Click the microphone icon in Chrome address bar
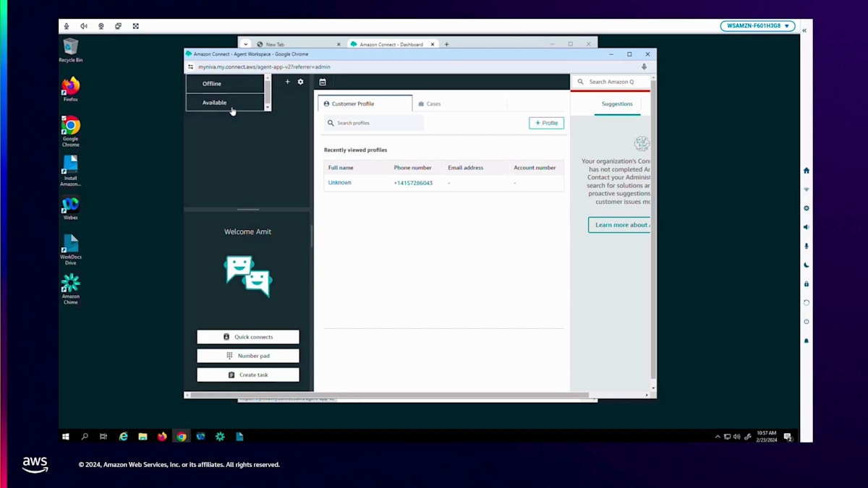Viewport: 868px width, 488px height. coord(644,67)
